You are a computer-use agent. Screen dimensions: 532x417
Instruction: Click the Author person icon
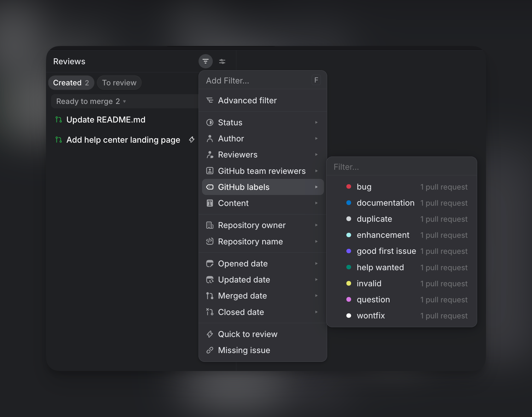tap(210, 139)
